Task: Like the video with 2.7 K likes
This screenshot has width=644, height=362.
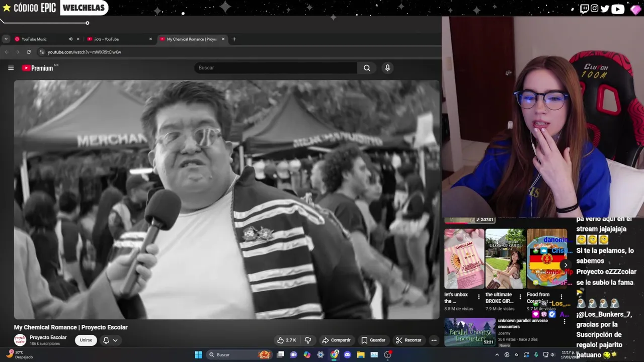Action: tap(286, 340)
